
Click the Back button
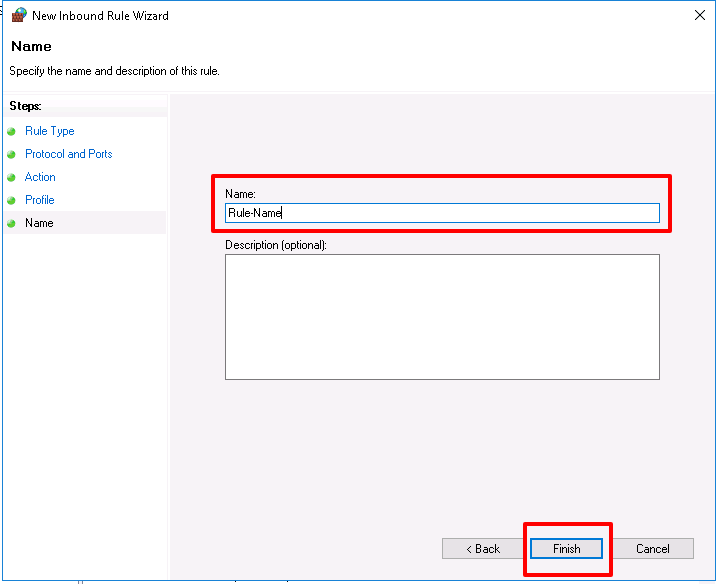click(x=483, y=548)
